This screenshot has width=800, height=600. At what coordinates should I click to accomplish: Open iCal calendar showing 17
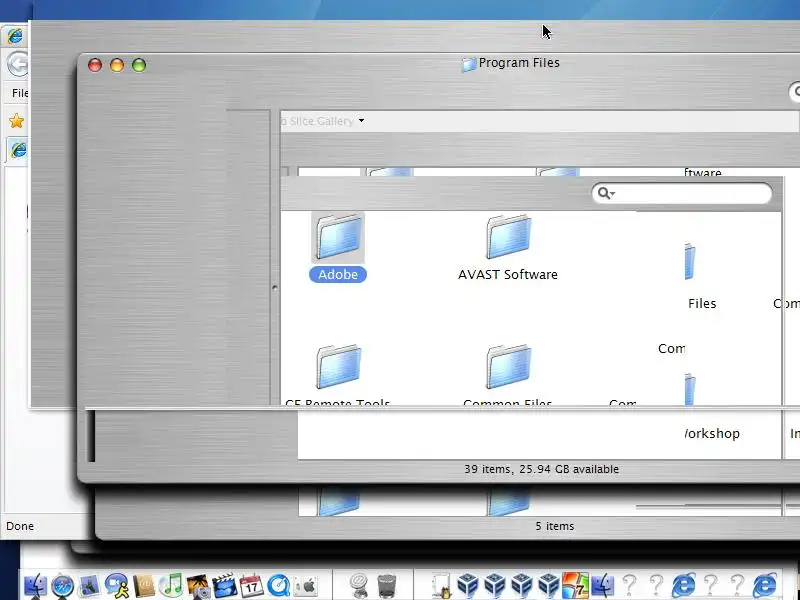(252, 585)
